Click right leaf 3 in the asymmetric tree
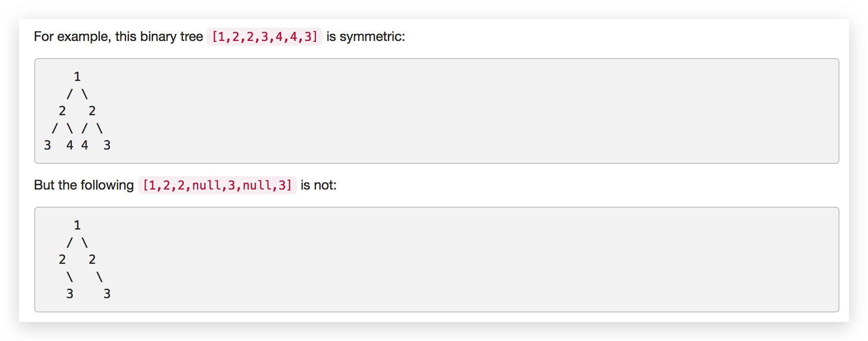Image resolution: width=868 pixels, height=341 pixels. click(107, 294)
